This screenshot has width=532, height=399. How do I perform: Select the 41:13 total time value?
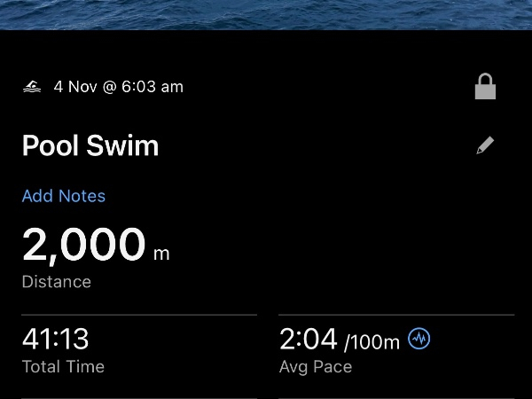55,339
